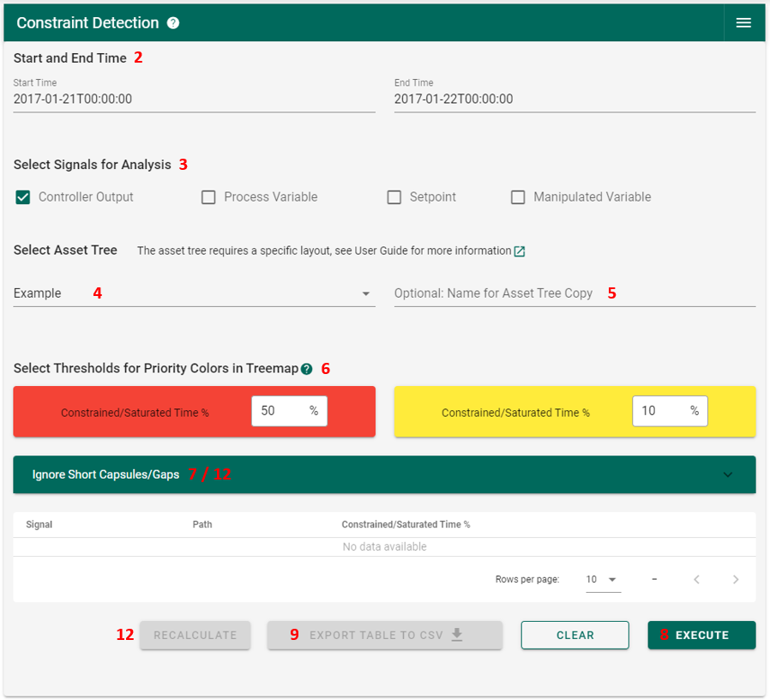
Task: Click the Name for Asset Tree Copy field
Action: (574, 293)
